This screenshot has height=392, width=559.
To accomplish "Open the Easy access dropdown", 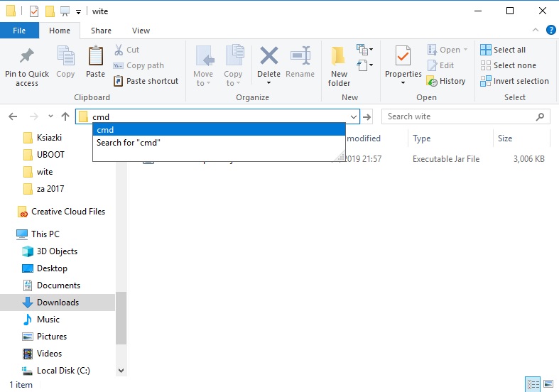I will (364, 65).
